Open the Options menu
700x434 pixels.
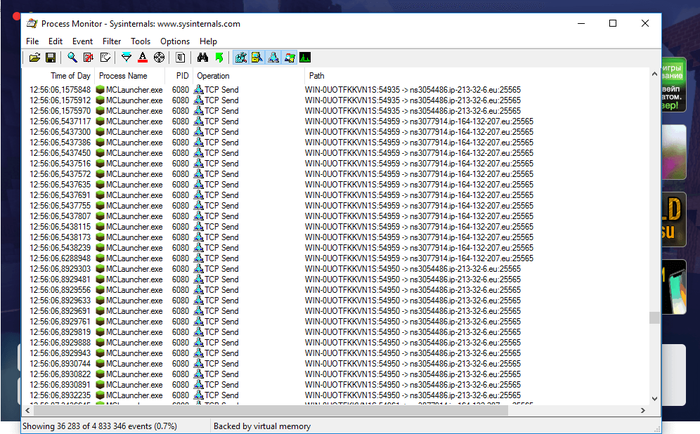coord(175,41)
